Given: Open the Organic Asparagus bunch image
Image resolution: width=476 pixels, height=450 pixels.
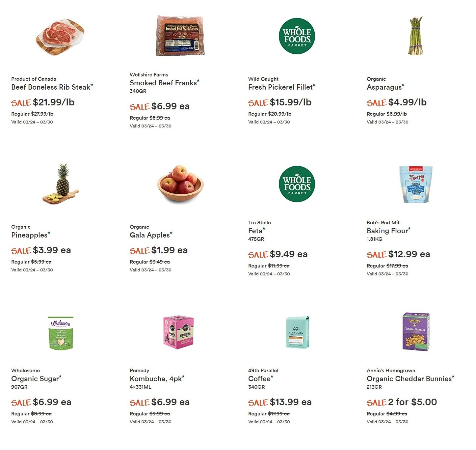Looking at the screenshot, I should coord(415,36).
